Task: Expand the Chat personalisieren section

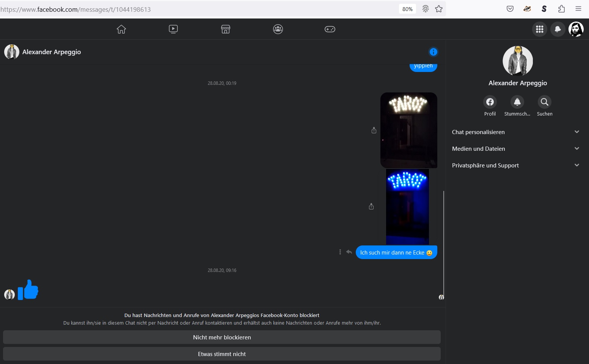Action: pos(516,132)
